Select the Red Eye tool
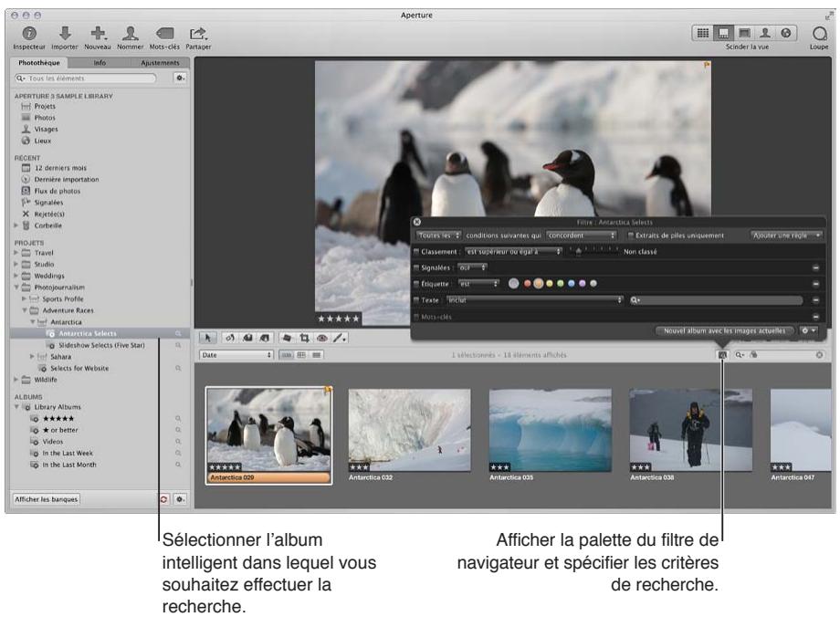The height and width of the screenshot is (617, 840). (x=322, y=338)
